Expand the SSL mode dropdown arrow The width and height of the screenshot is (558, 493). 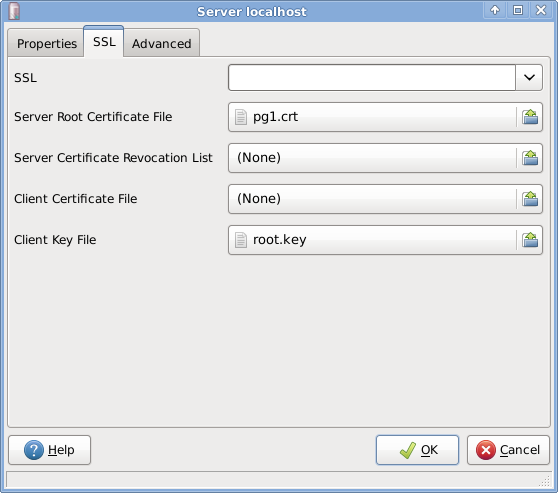coord(529,78)
